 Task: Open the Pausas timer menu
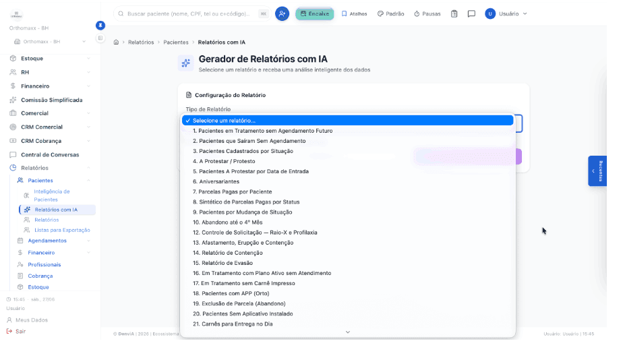coord(427,14)
